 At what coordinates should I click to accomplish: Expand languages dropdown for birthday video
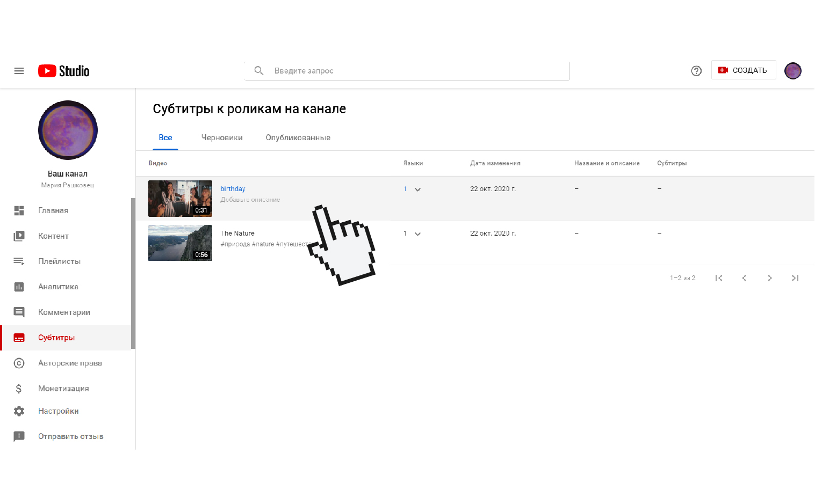(x=417, y=189)
